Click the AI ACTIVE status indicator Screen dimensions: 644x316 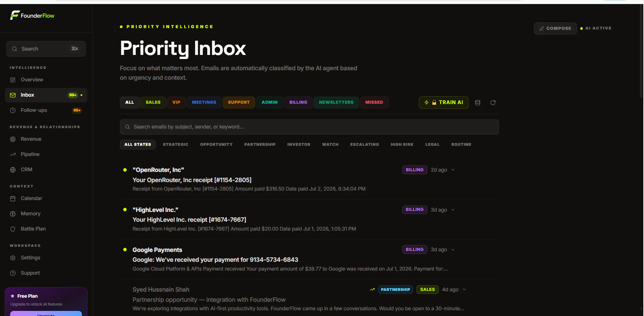596,28
